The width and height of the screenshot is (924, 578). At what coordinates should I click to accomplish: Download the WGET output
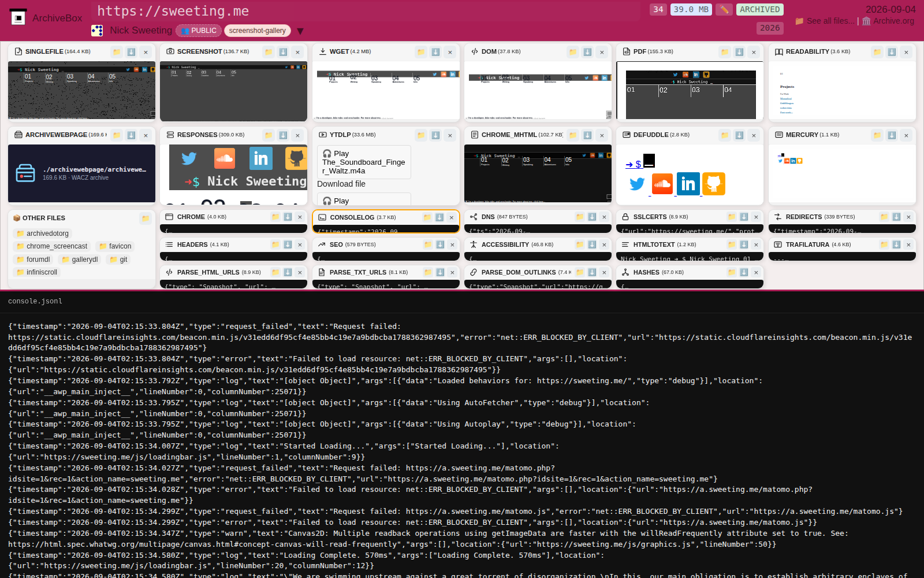click(x=435, y=52)
